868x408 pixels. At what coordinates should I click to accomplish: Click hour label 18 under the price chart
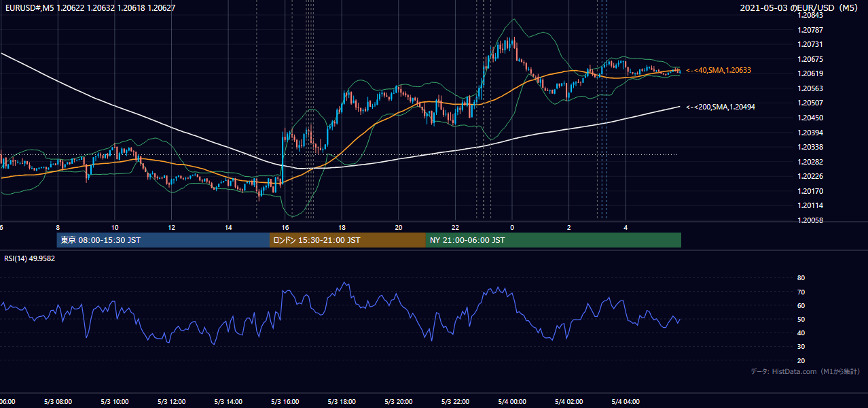click(x=342, y=227)
